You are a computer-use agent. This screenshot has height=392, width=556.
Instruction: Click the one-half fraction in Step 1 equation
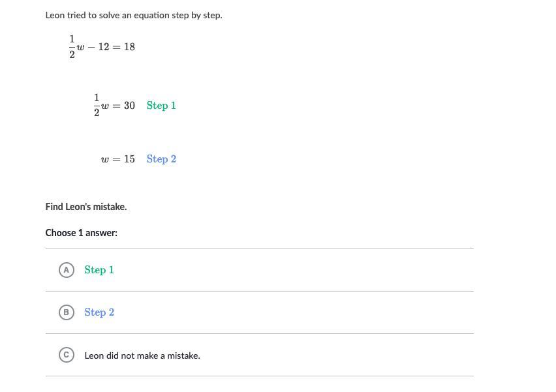click(x=97, y=105)
